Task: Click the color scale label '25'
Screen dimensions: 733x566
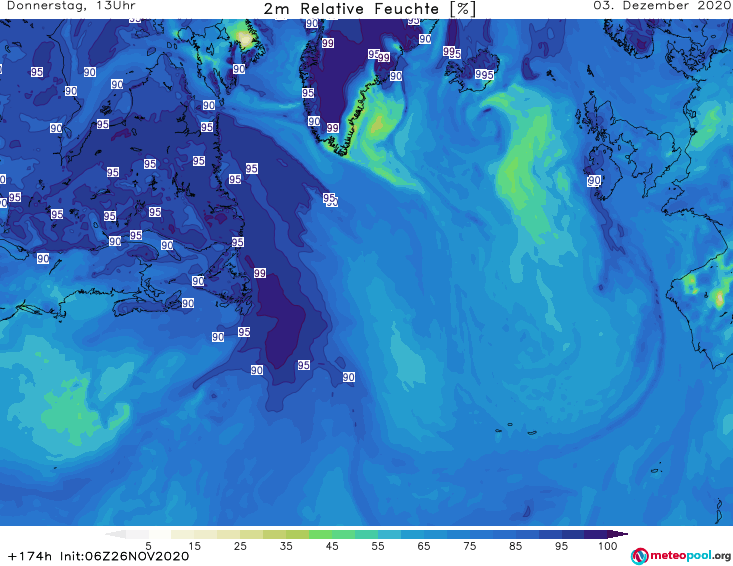Action: 240,546
